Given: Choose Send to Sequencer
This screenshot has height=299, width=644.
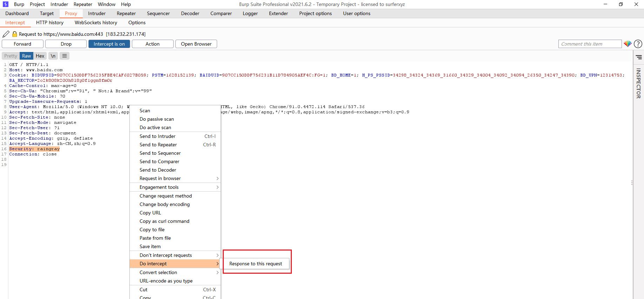Looking at the screenshot, I should (175, 153).
